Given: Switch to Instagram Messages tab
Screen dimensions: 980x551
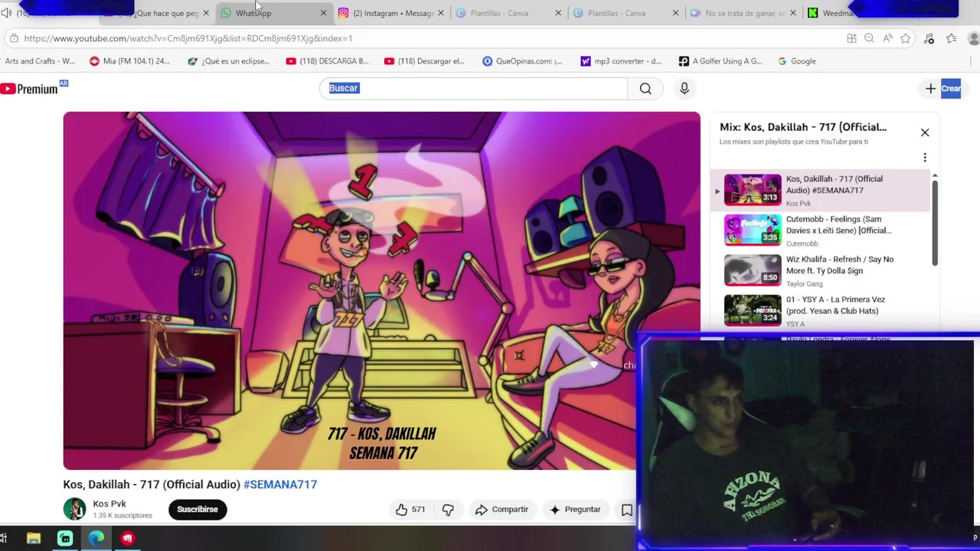Looking at the screenshot, I should click(x=391, y=13).
